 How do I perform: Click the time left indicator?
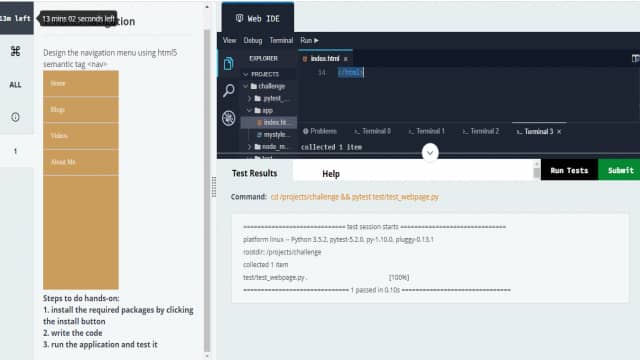tap(16, 18)
